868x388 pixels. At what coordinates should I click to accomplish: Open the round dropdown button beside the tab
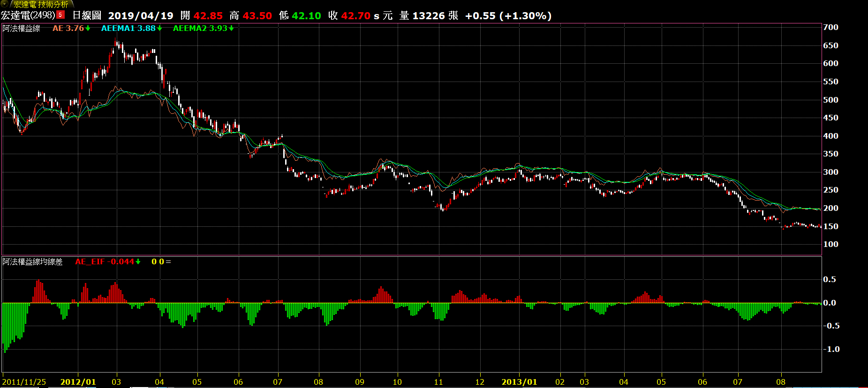[x=4, y=4]
